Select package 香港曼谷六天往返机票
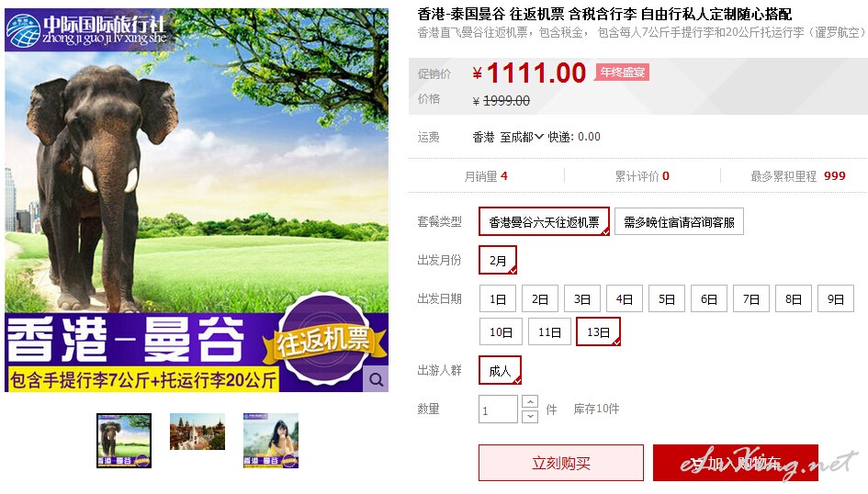Screen dimensions: 868x494 coord(544,222)
